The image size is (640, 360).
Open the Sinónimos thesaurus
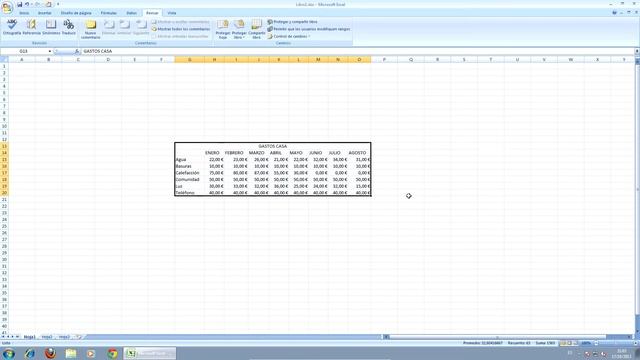tap(51, 28)
